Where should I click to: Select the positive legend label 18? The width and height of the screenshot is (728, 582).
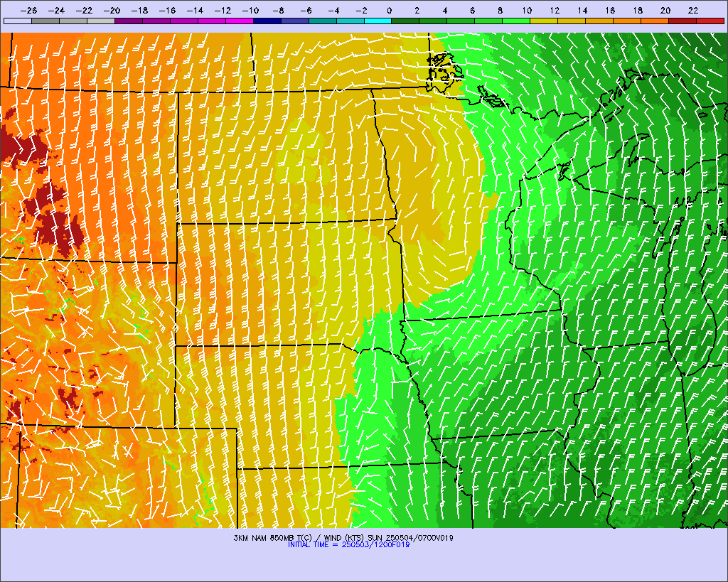[x=638, y=10]
